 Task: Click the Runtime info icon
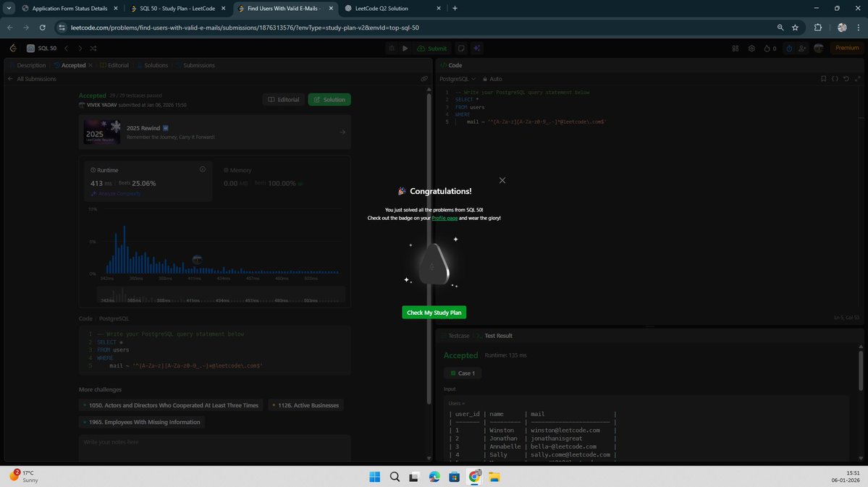point(203,169)
